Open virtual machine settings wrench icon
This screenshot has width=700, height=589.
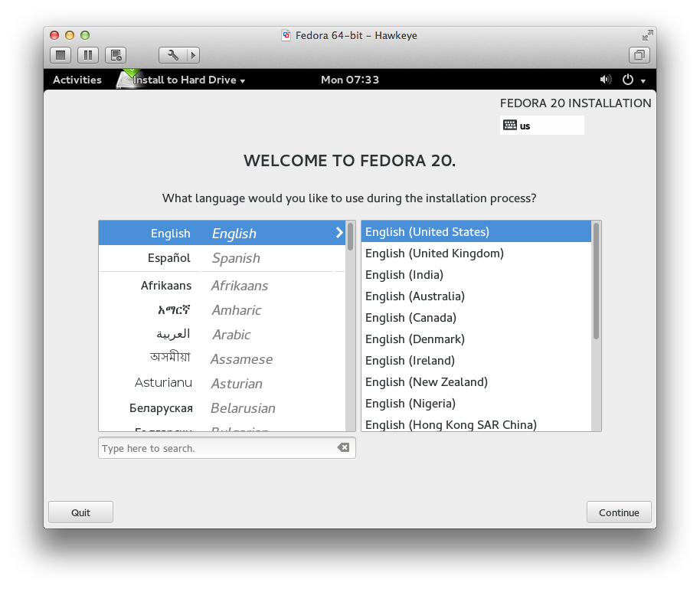pyautogui.click(x=173, y=55)
